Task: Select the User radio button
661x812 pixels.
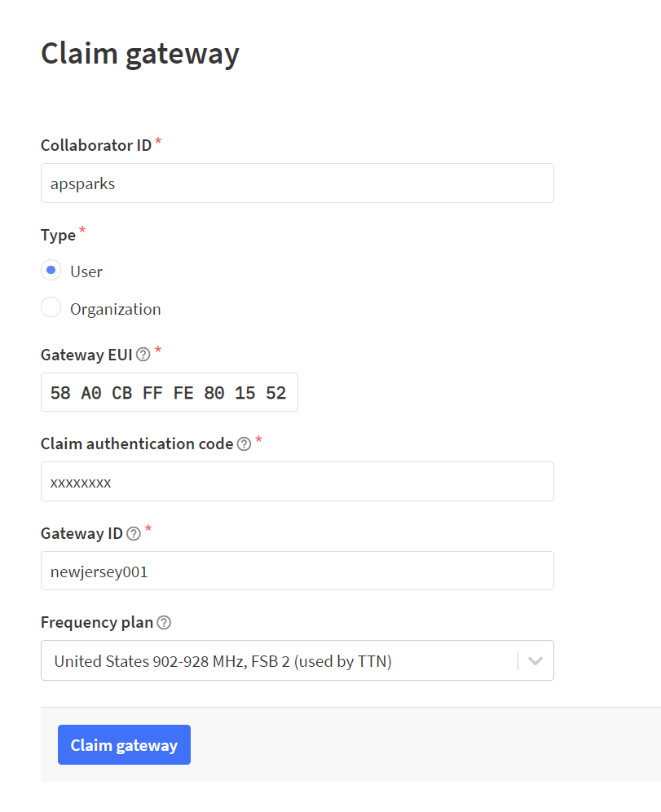Action: [x=51, y=271]
